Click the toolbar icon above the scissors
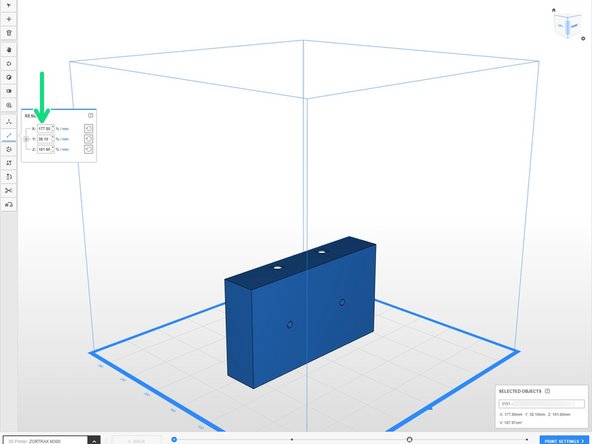The image size is (592, 444). click(x=9, y=177)
